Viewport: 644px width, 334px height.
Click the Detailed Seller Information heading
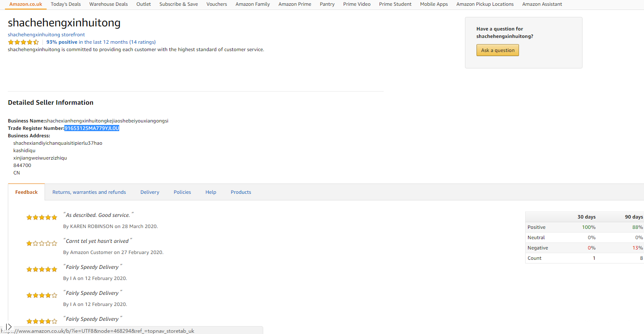point(51,103)
